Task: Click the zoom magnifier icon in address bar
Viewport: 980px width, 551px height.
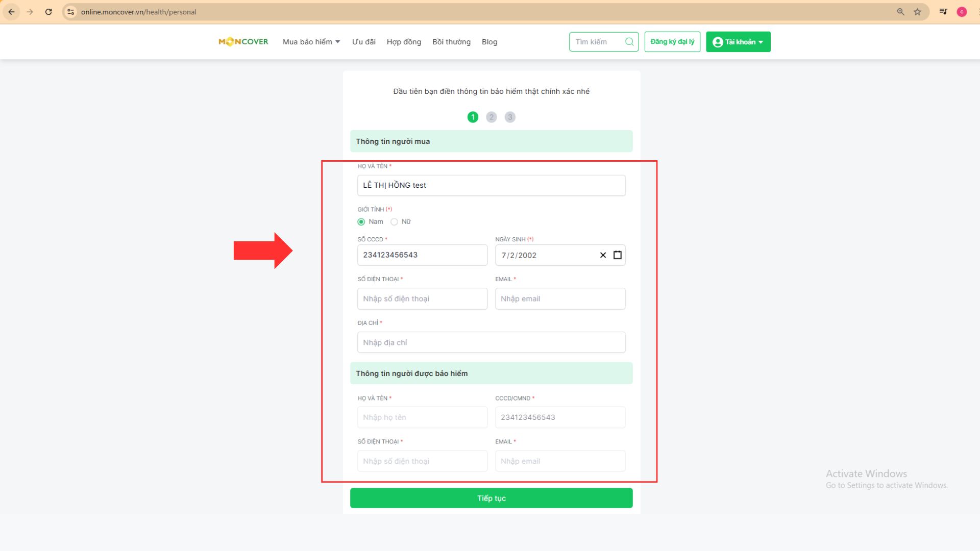Action: click(900, 12)
